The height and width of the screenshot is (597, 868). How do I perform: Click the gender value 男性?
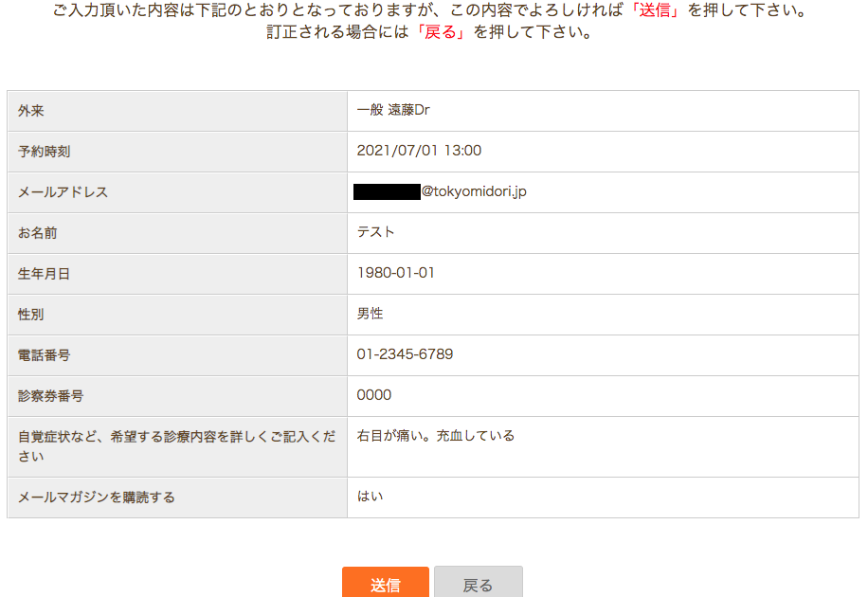(x=370, y=314)
